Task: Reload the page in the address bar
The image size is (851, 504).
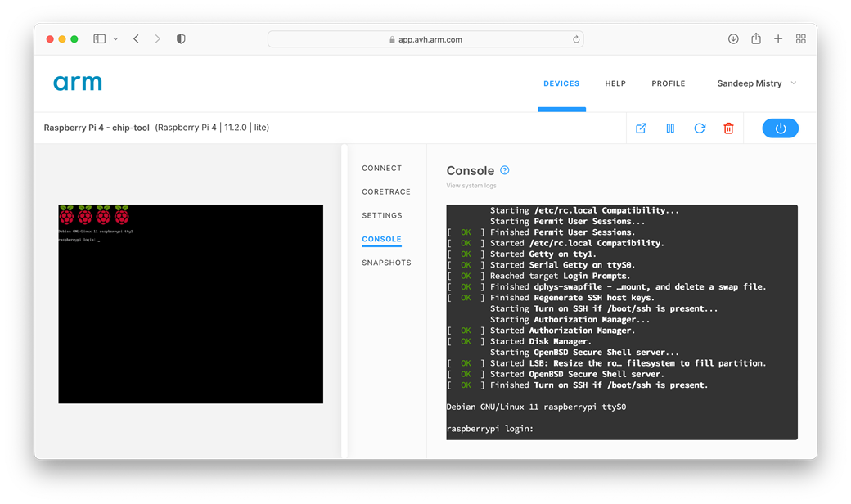Action: 576,39
